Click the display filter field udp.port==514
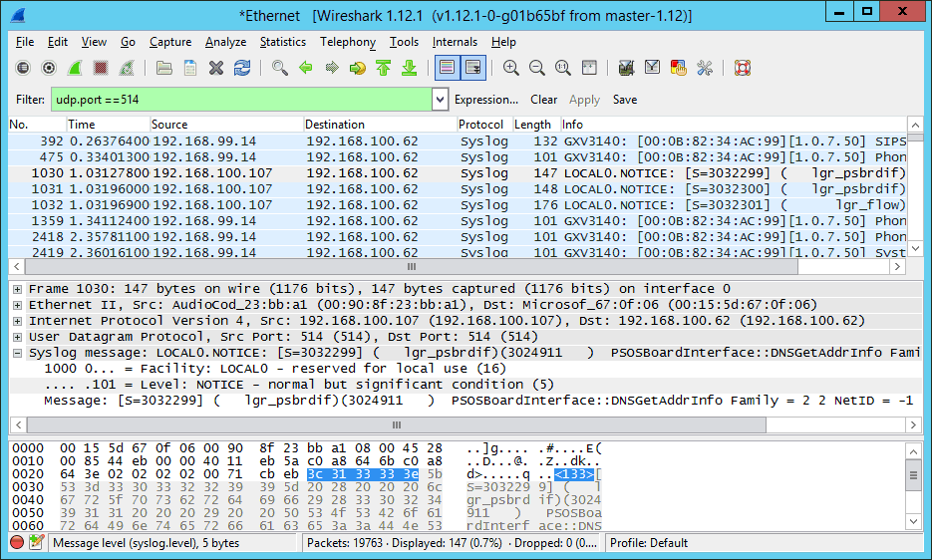Viewport: 932px width, 560px height. (x=241, y=100)
